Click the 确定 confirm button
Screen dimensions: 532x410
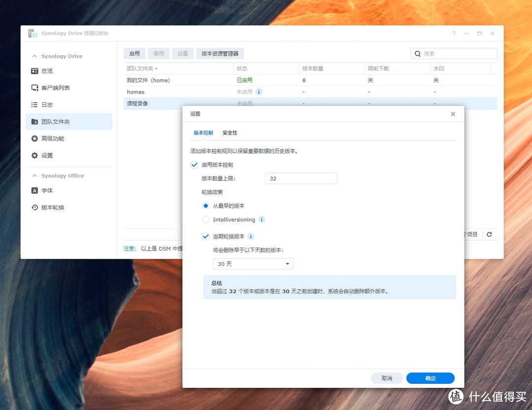coord(430,378)
